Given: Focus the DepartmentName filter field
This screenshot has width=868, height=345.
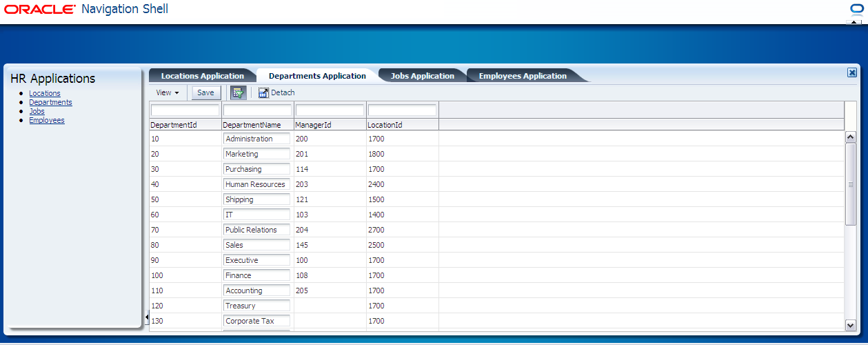Looking at the screenshot, I should coord(257,110).
